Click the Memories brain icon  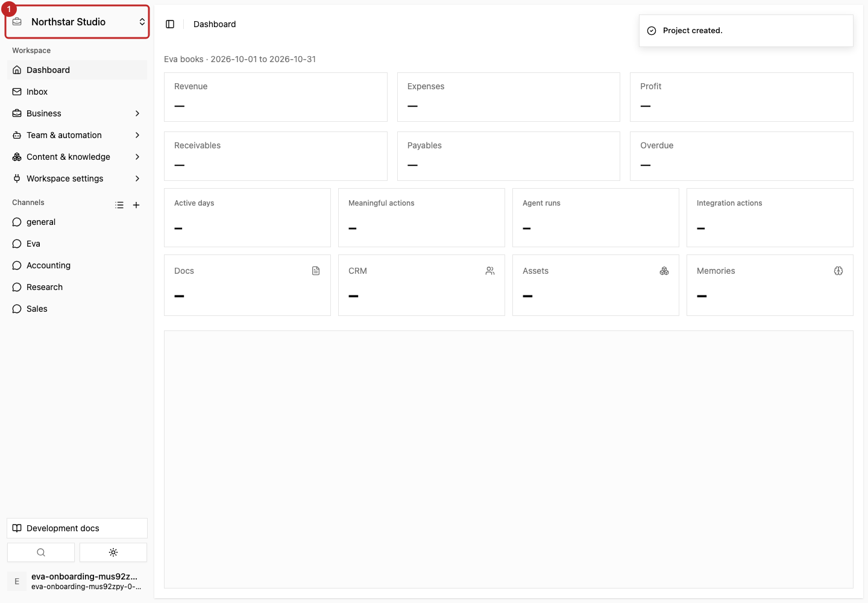(x=838, y=271)
